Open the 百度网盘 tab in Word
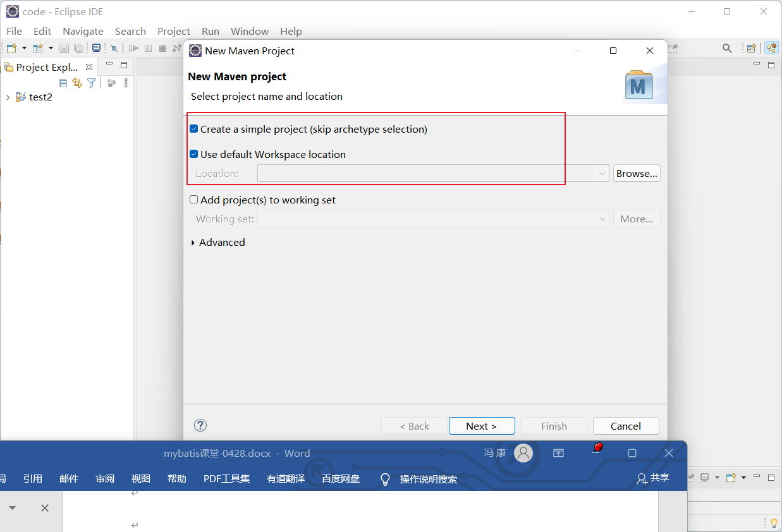This screenshot has width=782, height=532. 341,478
